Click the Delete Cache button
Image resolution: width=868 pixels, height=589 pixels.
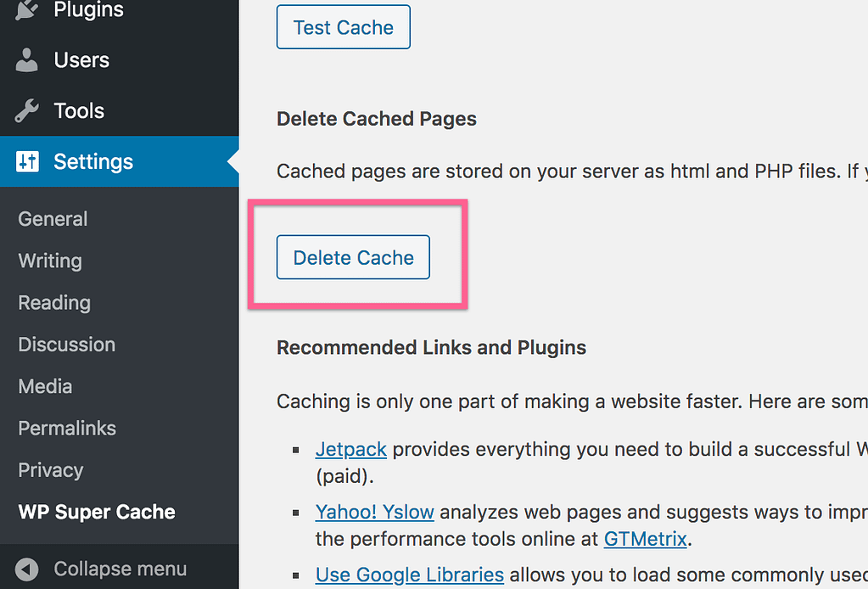click(353, 258)
